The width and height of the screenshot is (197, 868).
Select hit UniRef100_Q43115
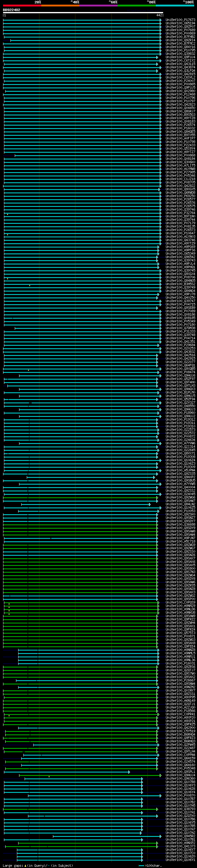pos(180,64)
